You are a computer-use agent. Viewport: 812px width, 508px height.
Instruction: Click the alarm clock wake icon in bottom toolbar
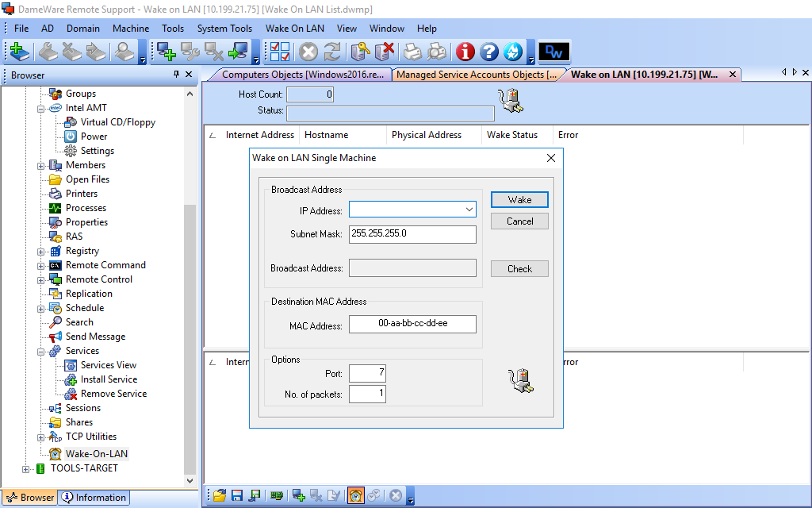click(356, 495)
